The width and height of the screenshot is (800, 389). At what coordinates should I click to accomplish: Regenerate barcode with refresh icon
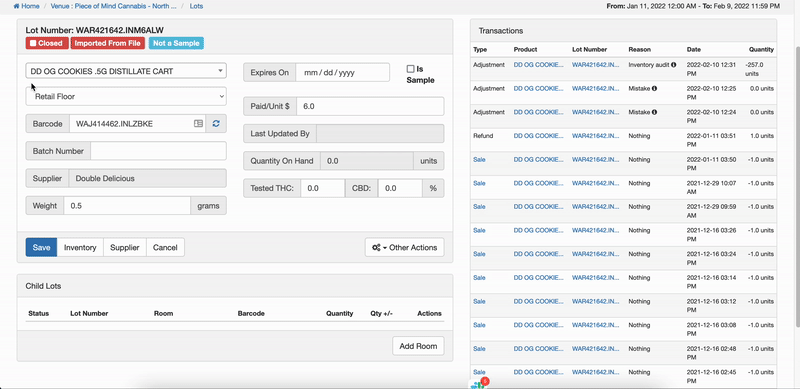(216, 124)
